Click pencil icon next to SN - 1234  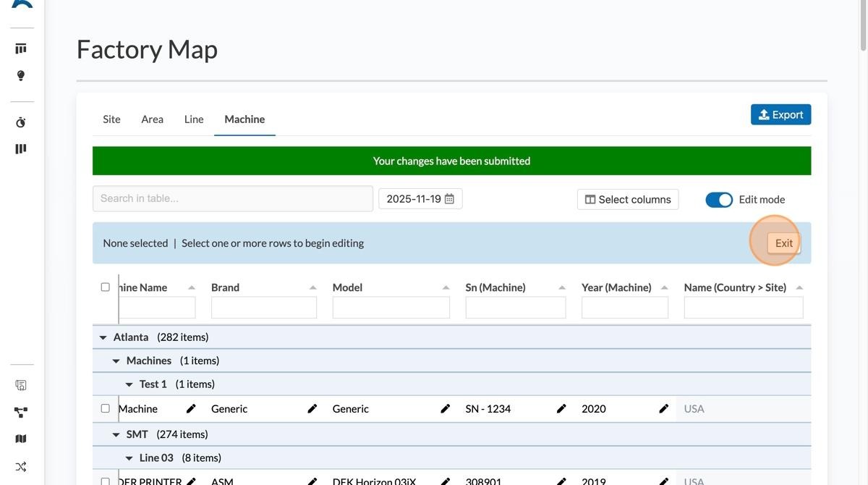[x=561, y=409]
